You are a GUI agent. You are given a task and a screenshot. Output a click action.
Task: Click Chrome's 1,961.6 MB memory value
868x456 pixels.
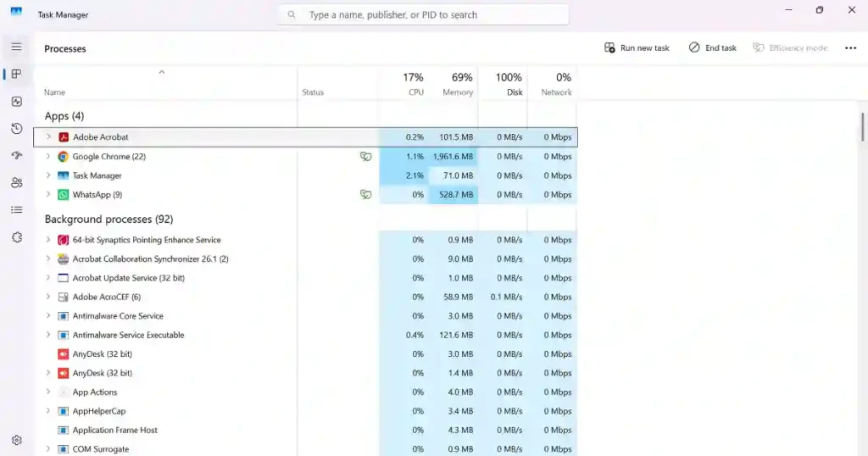[x=453, y=157]
